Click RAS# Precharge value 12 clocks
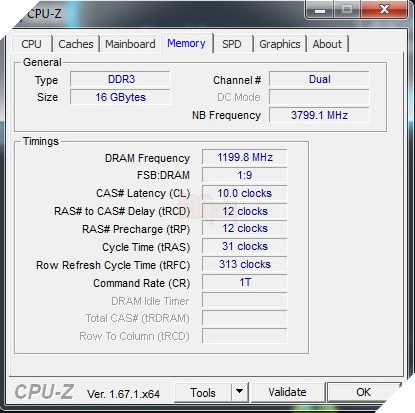The height and width of the screenshot is (413, 415). pyautogui.click(x=244, y=228)
